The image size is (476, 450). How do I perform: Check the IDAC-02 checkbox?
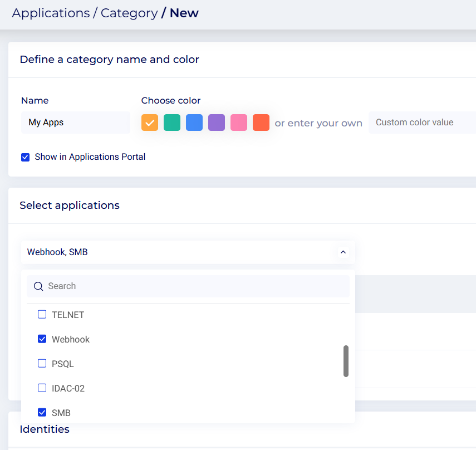[42, 388]
